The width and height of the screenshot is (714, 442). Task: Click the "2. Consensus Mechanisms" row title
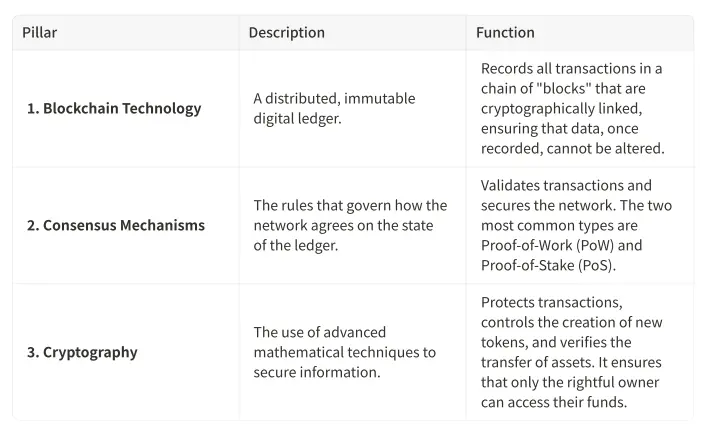[116, 225]
